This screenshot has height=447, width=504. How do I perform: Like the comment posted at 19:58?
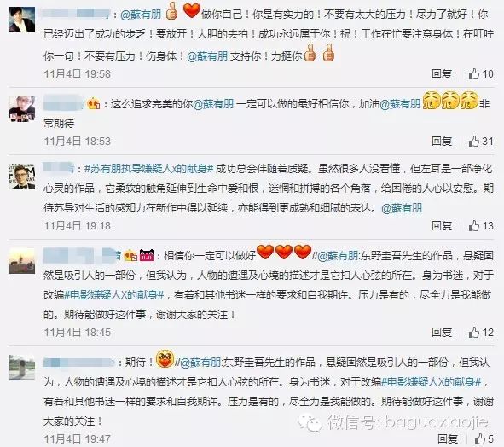480,74
